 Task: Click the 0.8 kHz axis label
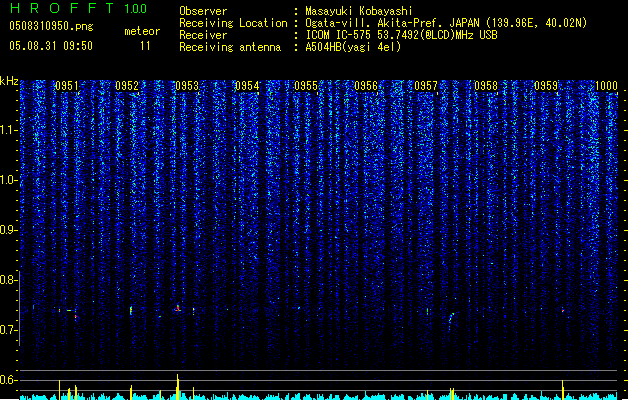[9, 280]
